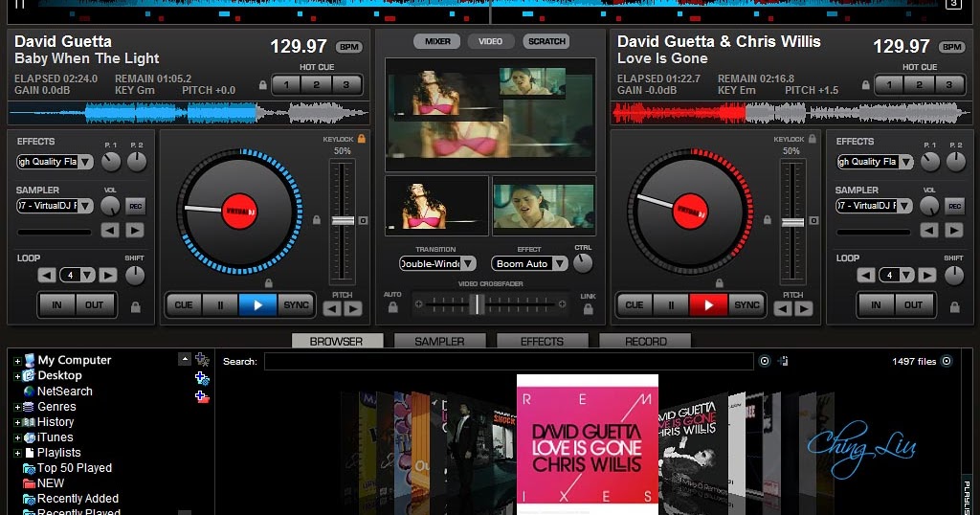The image size is (980, 515).
Task: Click right sampler next arrow
Action: (954, 231)
